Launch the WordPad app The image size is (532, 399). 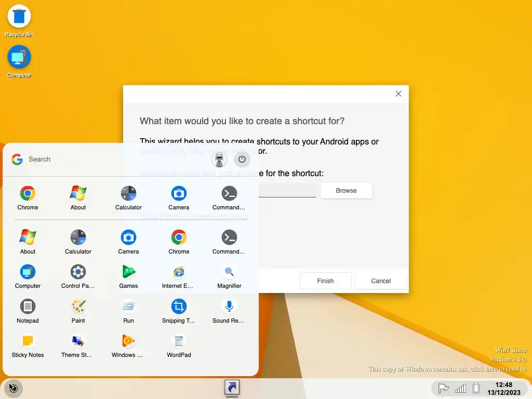(x=179, y=345)
